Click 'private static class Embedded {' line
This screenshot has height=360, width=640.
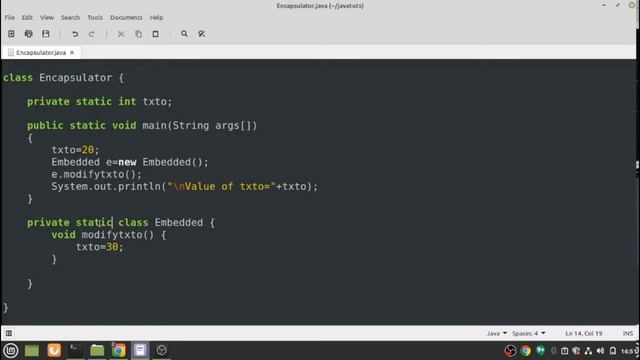click(x=121, y=222)
